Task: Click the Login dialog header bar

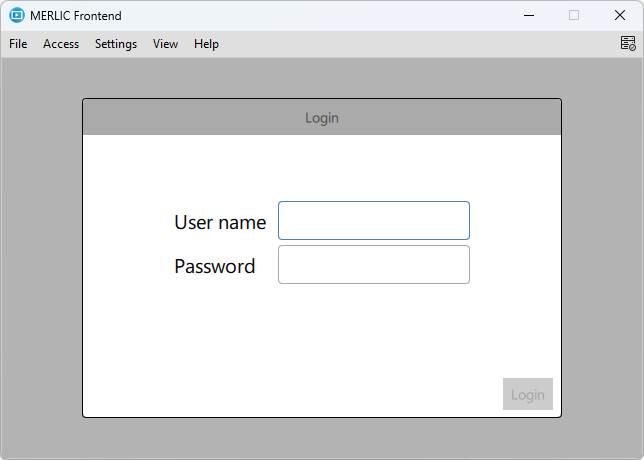Action: 321,118
